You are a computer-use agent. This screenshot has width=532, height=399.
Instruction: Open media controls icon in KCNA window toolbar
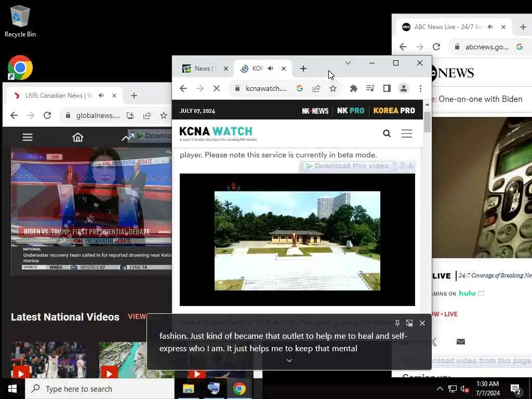click(x=370, y=88)
